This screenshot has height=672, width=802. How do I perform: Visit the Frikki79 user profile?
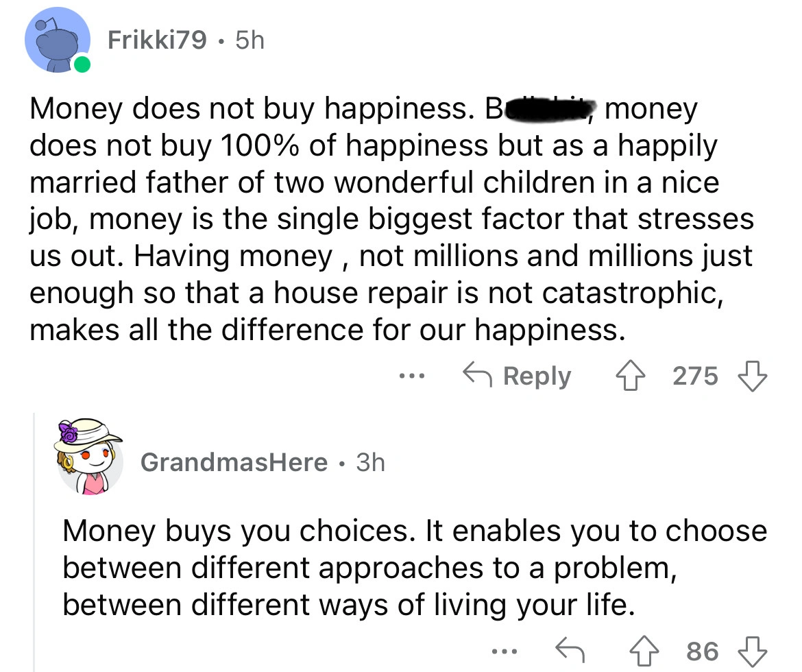(x=157, y=42)
